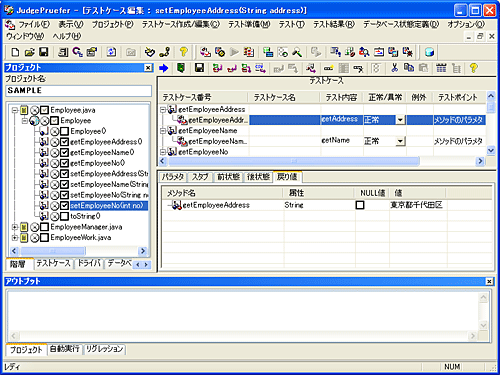Click the SAMPLE project name field
Screen dimensions: 500x375
tap(79, 91)
